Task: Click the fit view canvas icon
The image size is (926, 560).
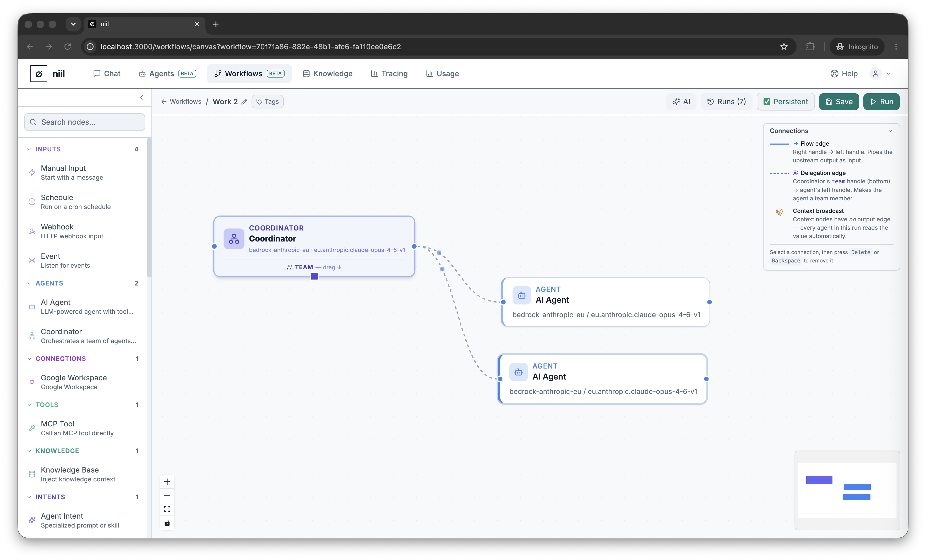Action: (x=167, y=509)
